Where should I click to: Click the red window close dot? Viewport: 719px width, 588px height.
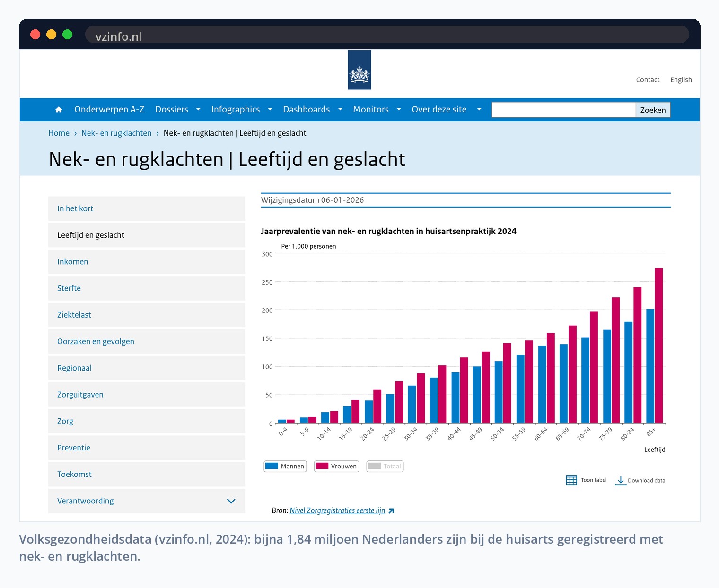[x=35, y=34]
